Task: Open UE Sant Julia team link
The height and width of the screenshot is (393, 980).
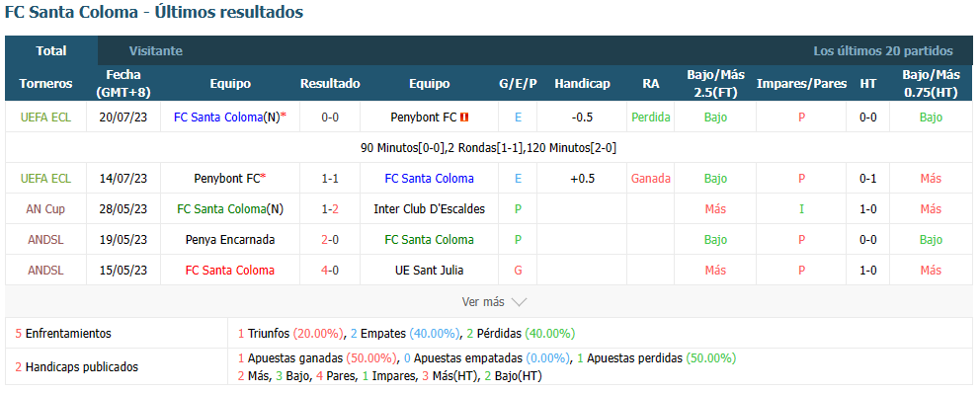Action: click(429, 270)
